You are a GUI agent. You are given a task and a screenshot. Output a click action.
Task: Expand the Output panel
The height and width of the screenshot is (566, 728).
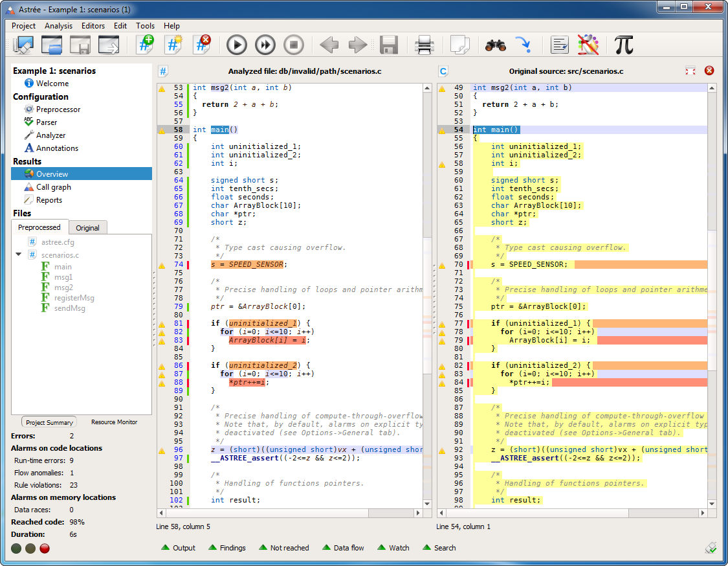tap(179, 548)
